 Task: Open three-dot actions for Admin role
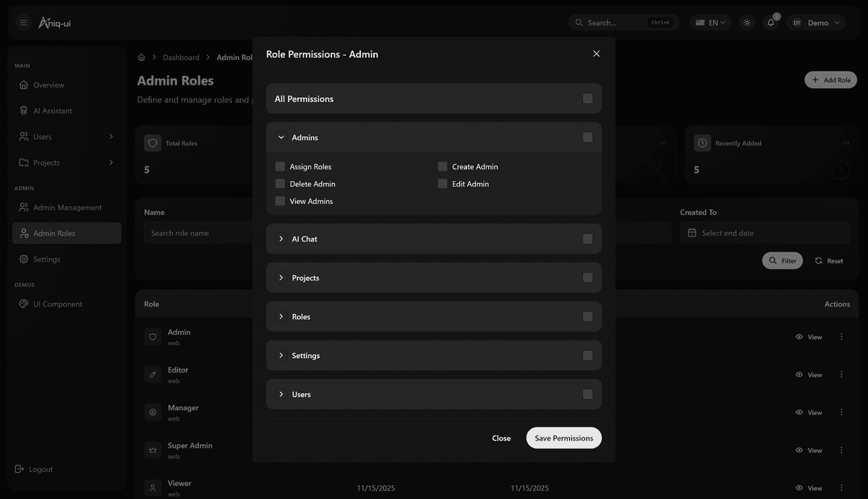(x=841, y=337)
